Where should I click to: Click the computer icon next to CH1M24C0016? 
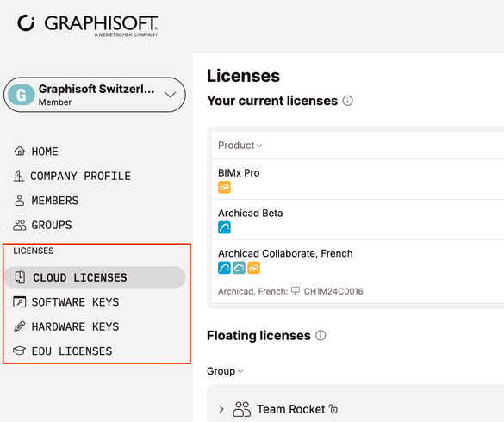click(x=296, y=291)
